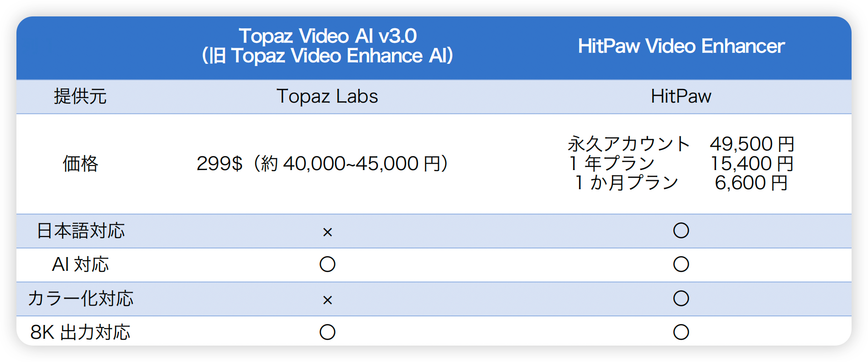Click the Topaz circle in the AI対応 row

[327, 264]
